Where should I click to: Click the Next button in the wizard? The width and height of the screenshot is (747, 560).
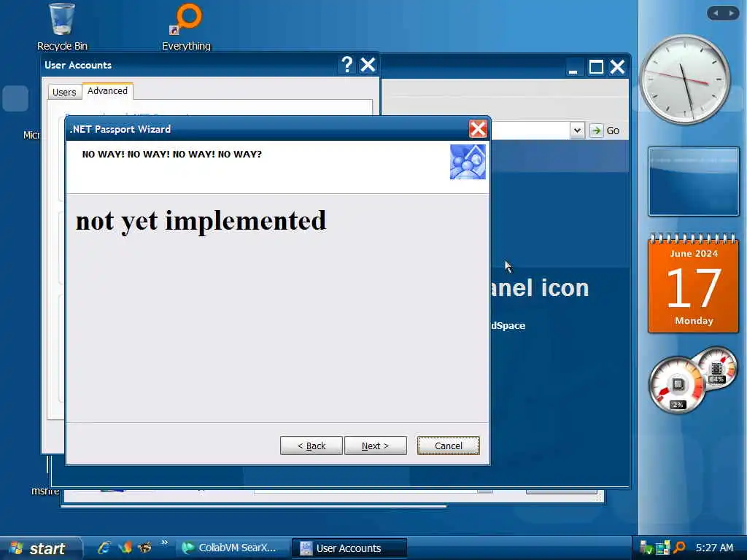click(376, 446)
